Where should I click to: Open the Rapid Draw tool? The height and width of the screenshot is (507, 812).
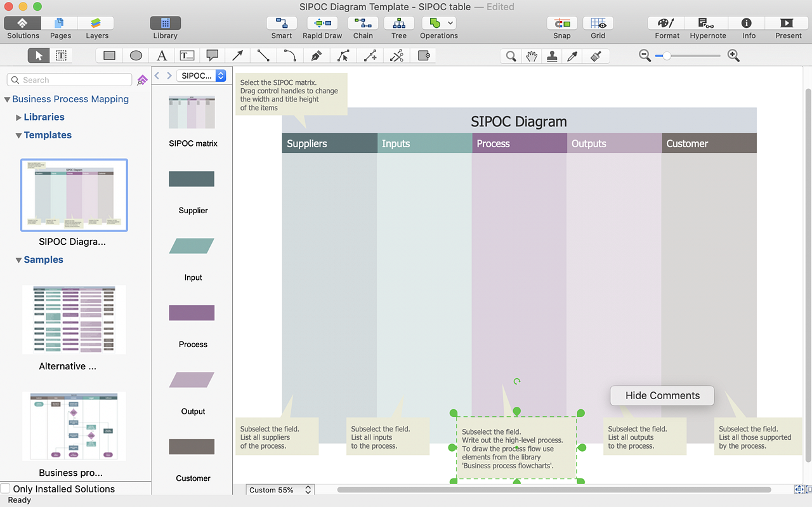tap(322, 25)
